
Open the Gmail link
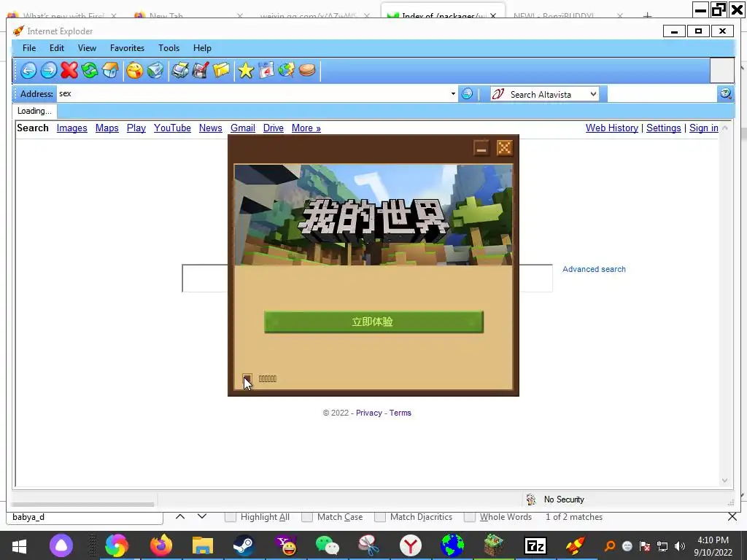pos(243,128)
